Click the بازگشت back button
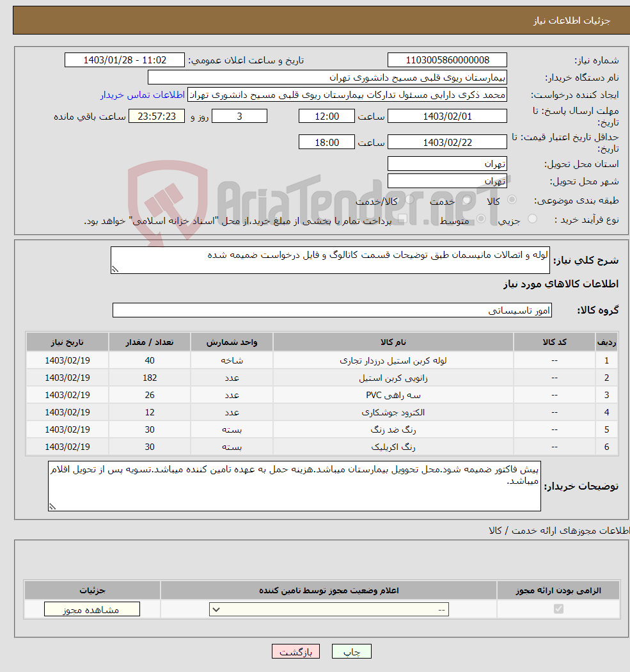The width and height of the screenshot is (630, 672). 295,652
